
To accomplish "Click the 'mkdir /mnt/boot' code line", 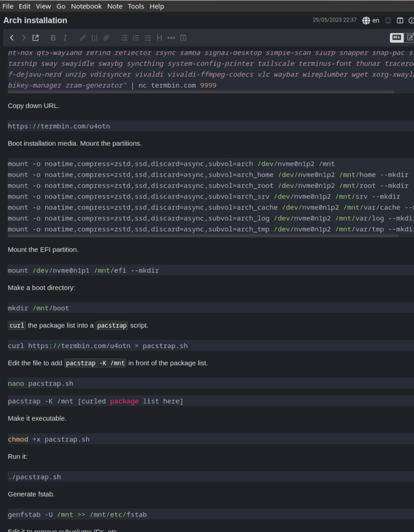I will pyautogui.click(x=39, y=309).
